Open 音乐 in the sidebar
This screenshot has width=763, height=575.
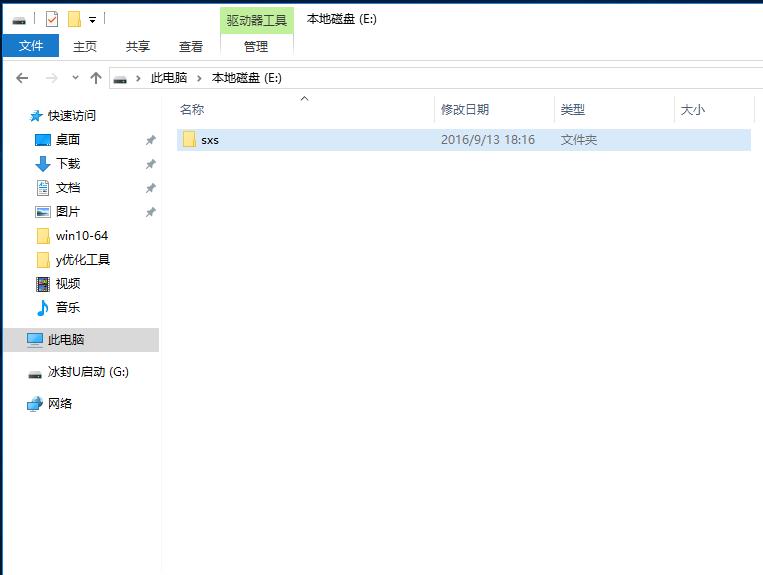[x=68, y=307]
